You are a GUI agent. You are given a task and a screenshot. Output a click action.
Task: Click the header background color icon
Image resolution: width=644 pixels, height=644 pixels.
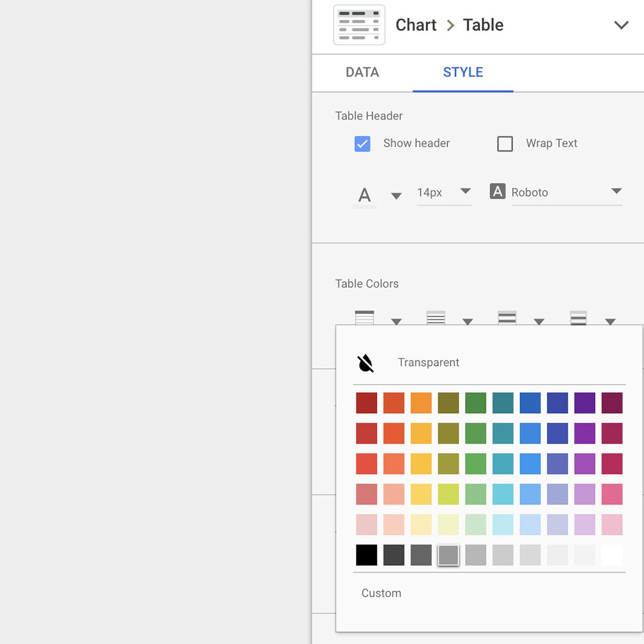point(364,318)
